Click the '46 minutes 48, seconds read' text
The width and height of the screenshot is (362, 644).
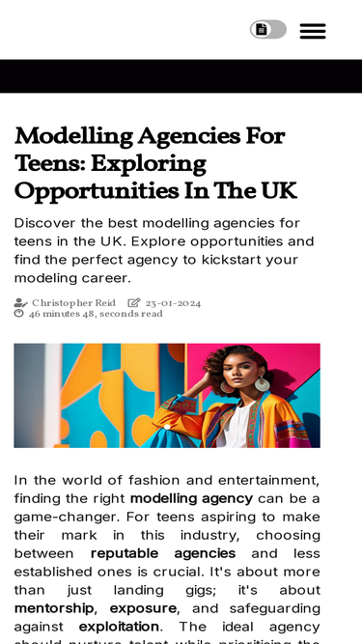pyautogui.click(x=96, y=314)
